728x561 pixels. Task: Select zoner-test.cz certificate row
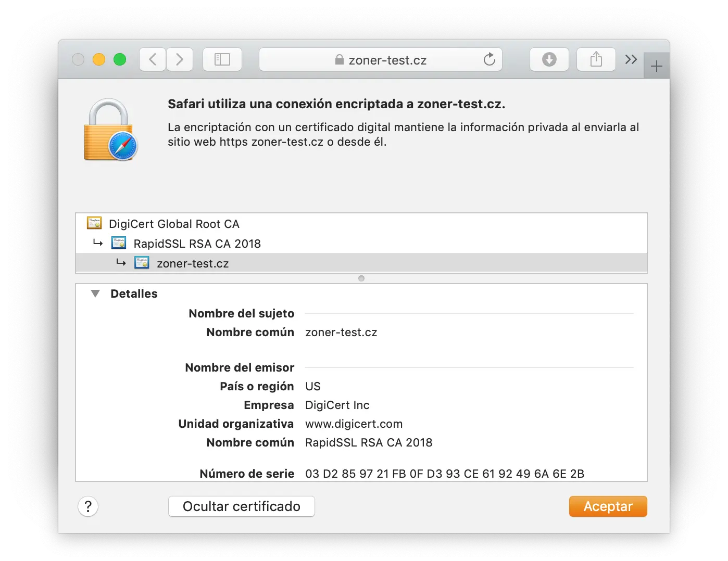point(361,263)
